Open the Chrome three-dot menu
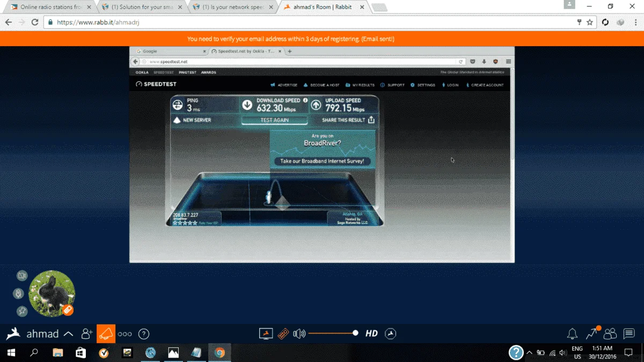644x362 pixels. [634, 23]
